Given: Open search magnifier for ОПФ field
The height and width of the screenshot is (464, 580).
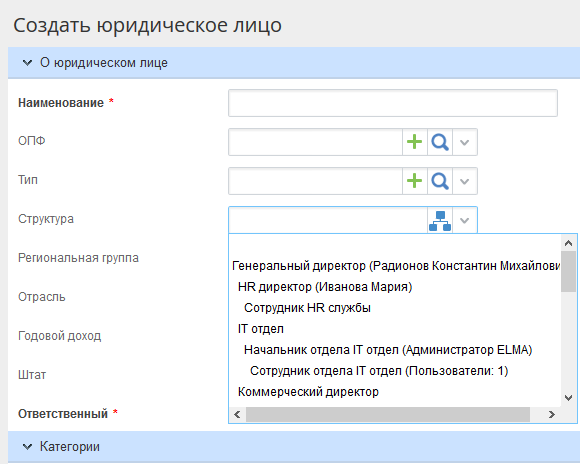Looking at the screenshot, I should pos(440,142).
